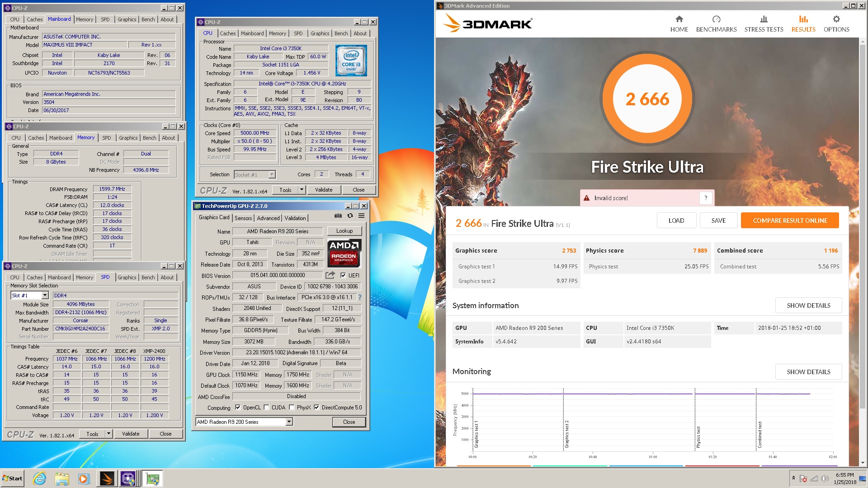868x488 pixels.
Task: Open the RESULTS section in 3DMark
Action: [803, 24]
